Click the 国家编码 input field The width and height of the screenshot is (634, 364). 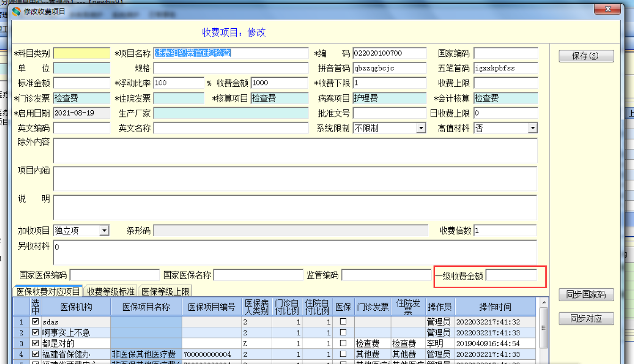(x=506, y=53)
